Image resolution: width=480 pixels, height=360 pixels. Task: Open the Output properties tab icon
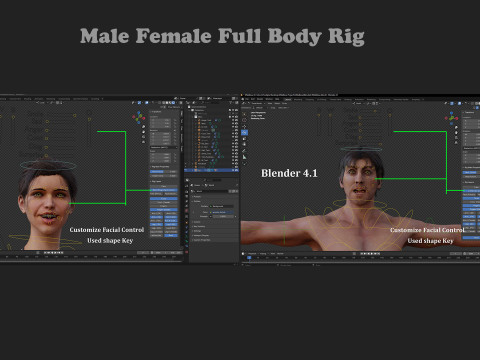186,196
